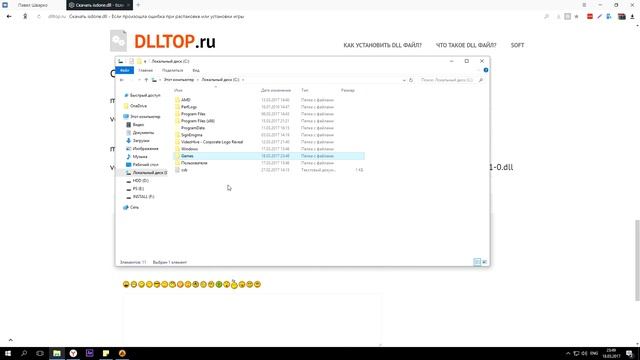The width and height of the screenshot is (640, 360).
Task: Open the Program Files (x86) folder
Action: [198, 121]
